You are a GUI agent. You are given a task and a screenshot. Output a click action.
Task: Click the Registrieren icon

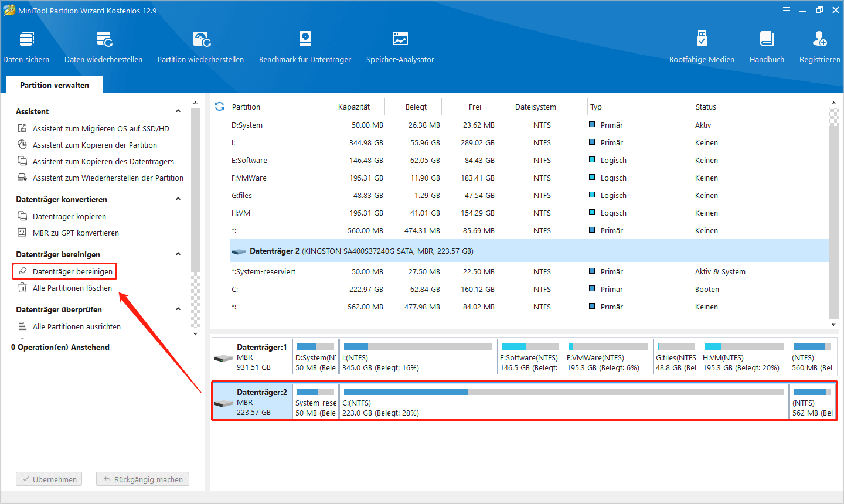(x=819, y=39)
